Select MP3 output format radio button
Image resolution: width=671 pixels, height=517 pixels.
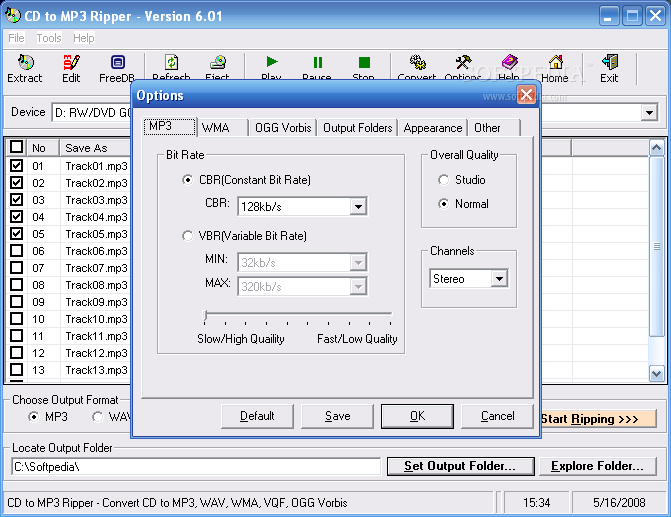33,417
